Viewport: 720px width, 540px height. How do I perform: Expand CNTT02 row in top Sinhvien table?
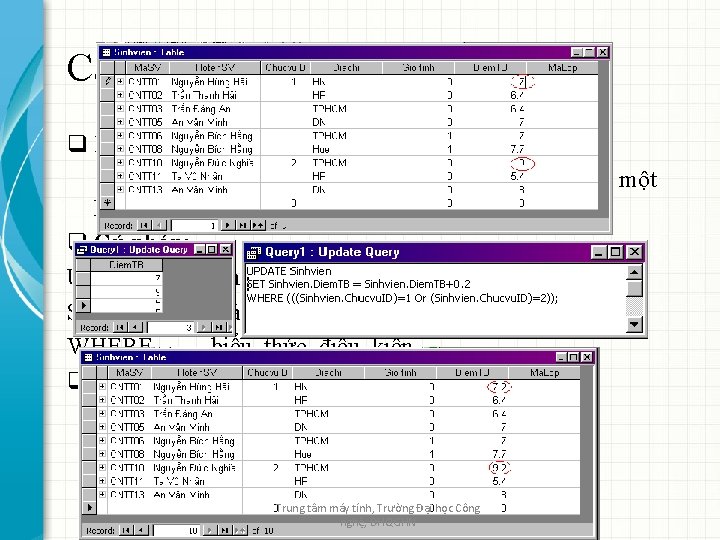pos(120,95)
